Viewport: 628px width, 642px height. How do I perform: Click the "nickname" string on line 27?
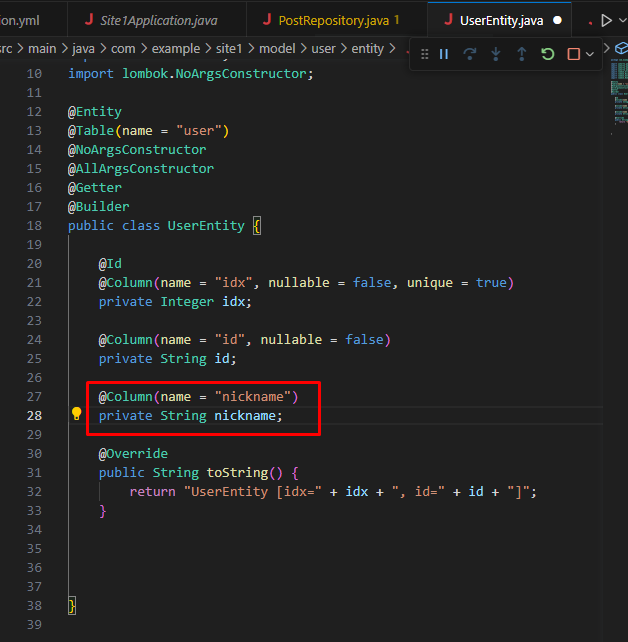pyautogui.click(x=253, y=396)
